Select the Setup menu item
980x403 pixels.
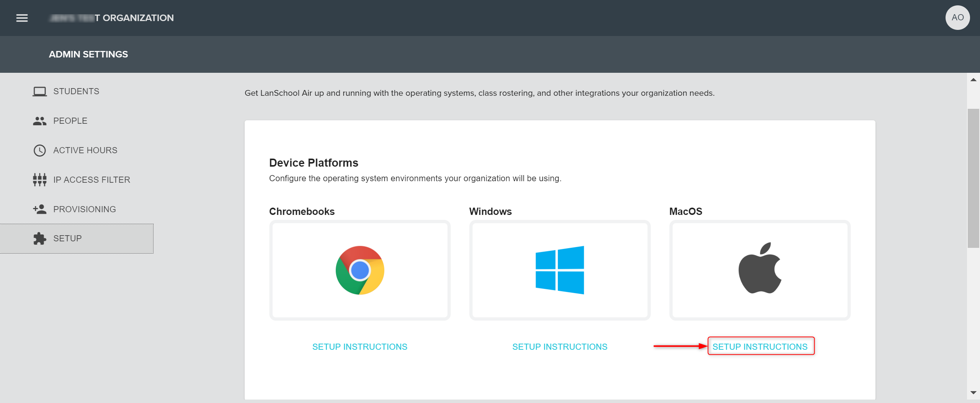77,239
